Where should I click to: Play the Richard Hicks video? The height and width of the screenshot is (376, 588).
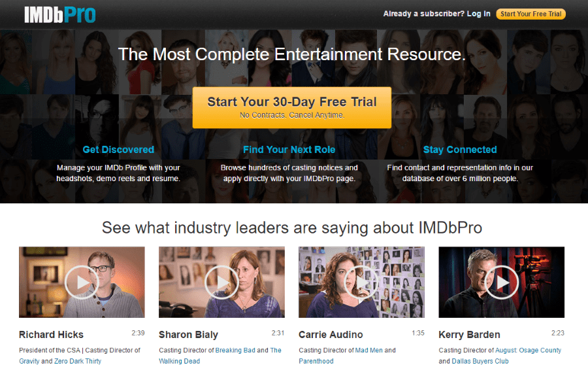tap(82, 282)
